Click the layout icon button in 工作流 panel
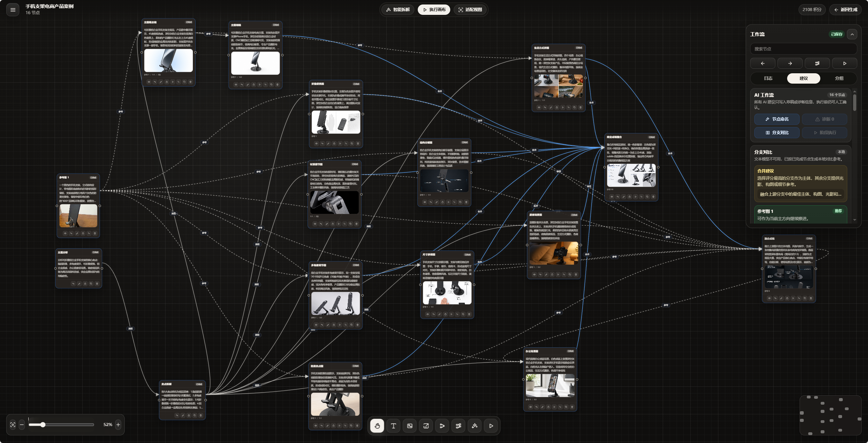Image resolution: width=868 pixels, height=443 pixels. tap(817, 64)
